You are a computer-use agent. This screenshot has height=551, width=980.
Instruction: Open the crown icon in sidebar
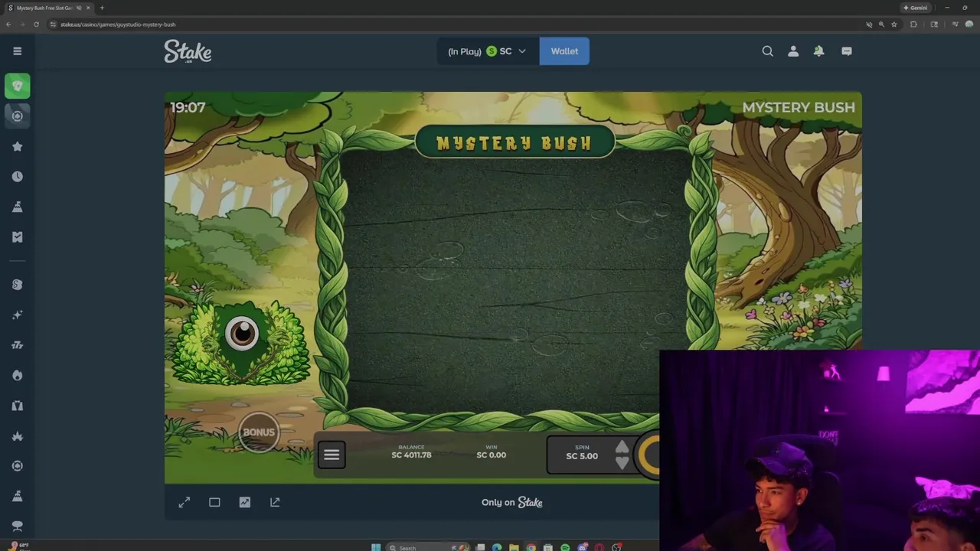click(17, 435)
